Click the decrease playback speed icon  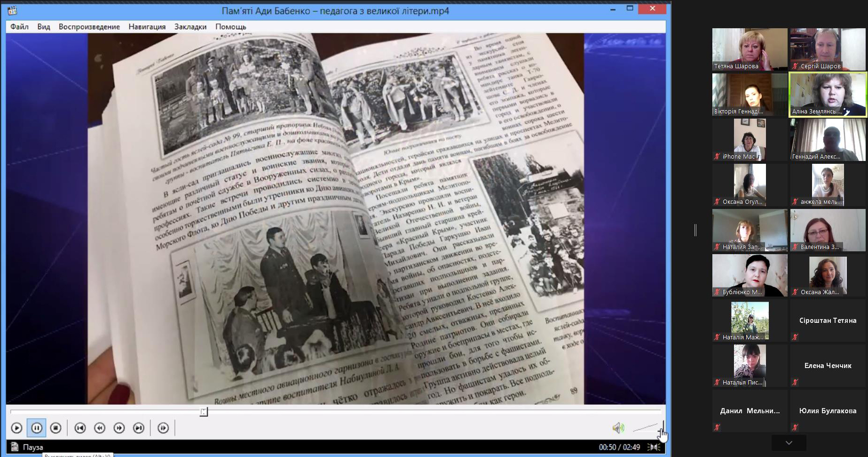click(100, 428)
